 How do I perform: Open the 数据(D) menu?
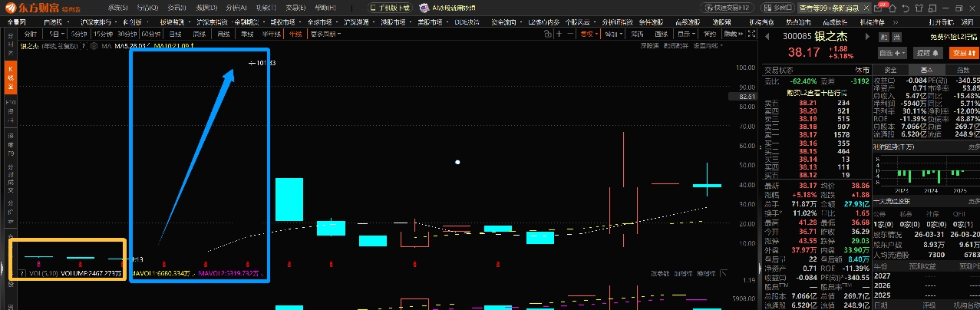coord(206,7)
